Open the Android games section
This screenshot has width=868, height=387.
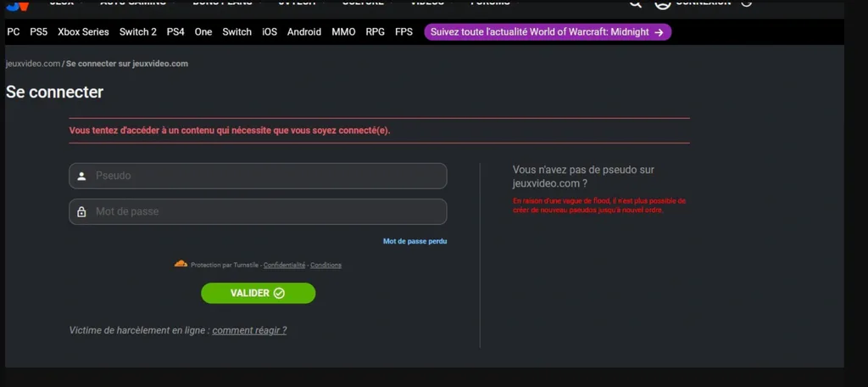(x=304, y=32)
